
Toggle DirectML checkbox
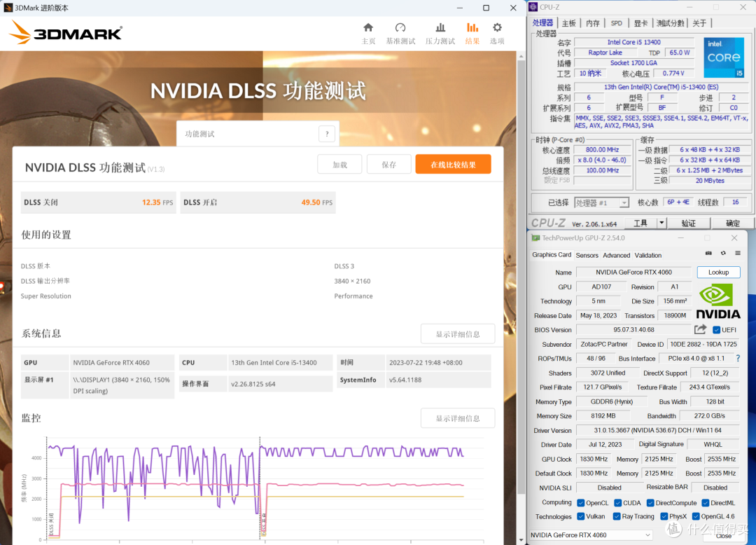[706, 503]
